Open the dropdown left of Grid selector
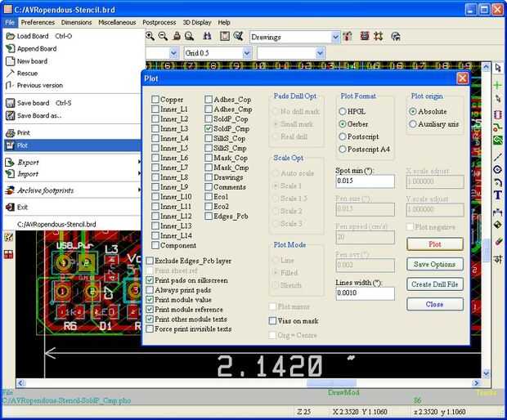This screenshot has height=420, width=507. click(174, 52)
